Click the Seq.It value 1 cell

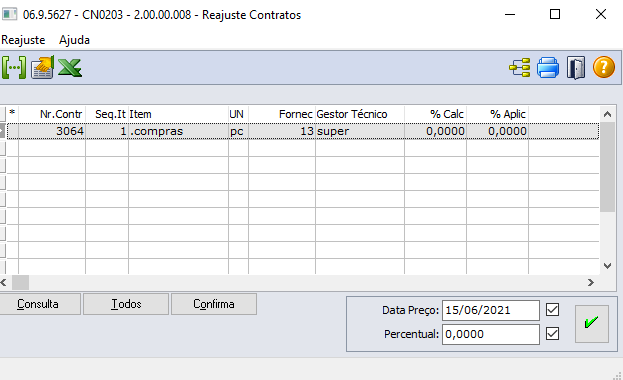click(107, 131)
